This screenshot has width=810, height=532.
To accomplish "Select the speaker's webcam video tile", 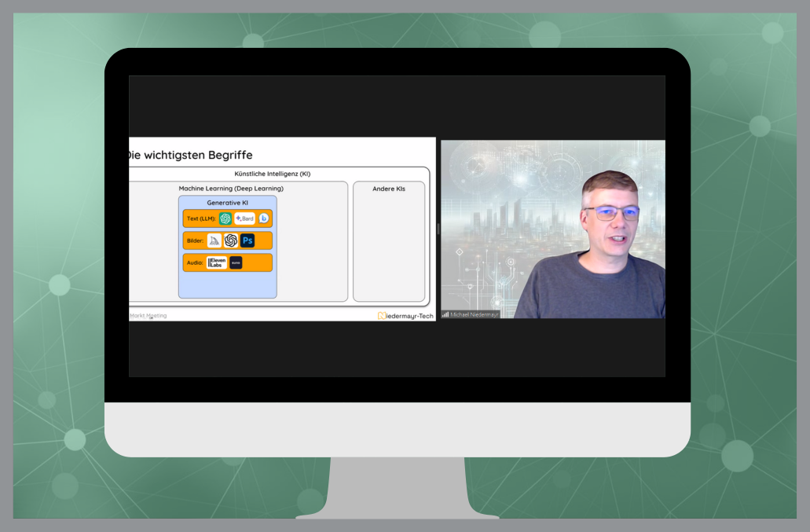I will click(553, 229).
